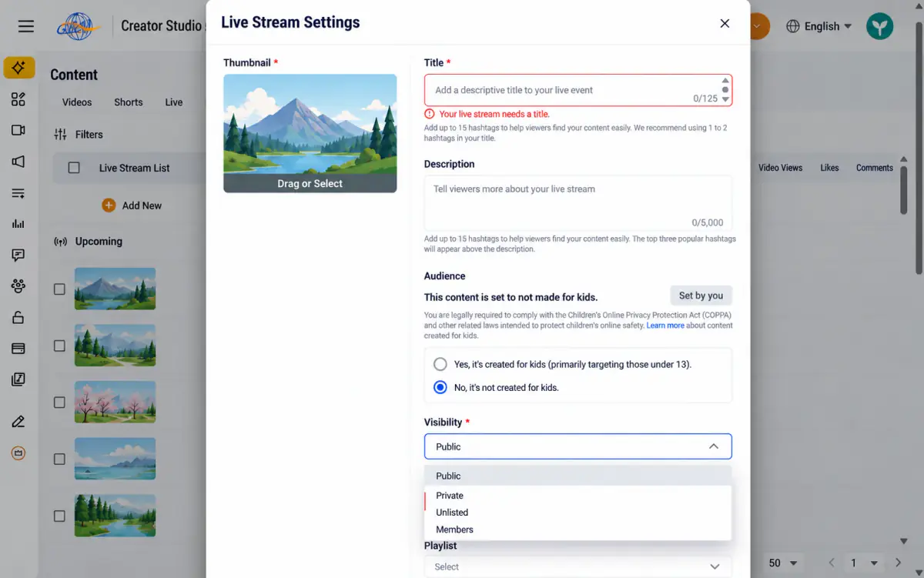Choose Public in the visibility list
Viewport: 924px width, 578px height.
coord(577,476)
